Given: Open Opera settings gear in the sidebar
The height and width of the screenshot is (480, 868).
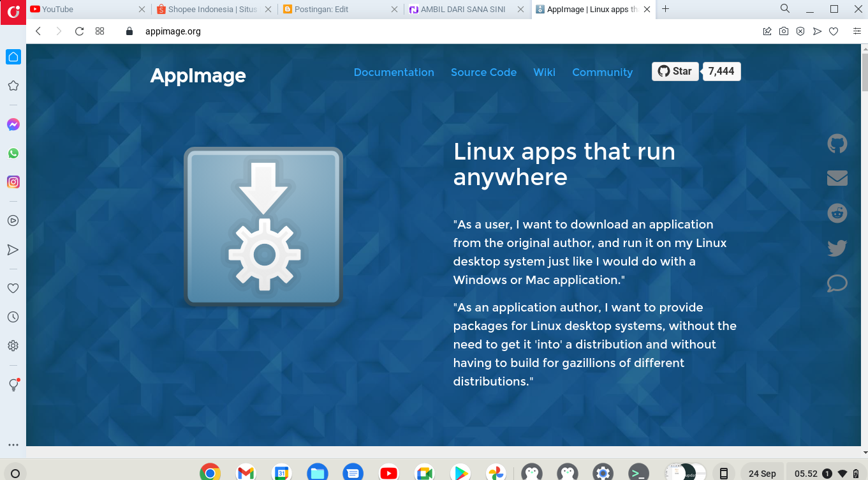Looking at the screenshot, I should pos(13,346).
